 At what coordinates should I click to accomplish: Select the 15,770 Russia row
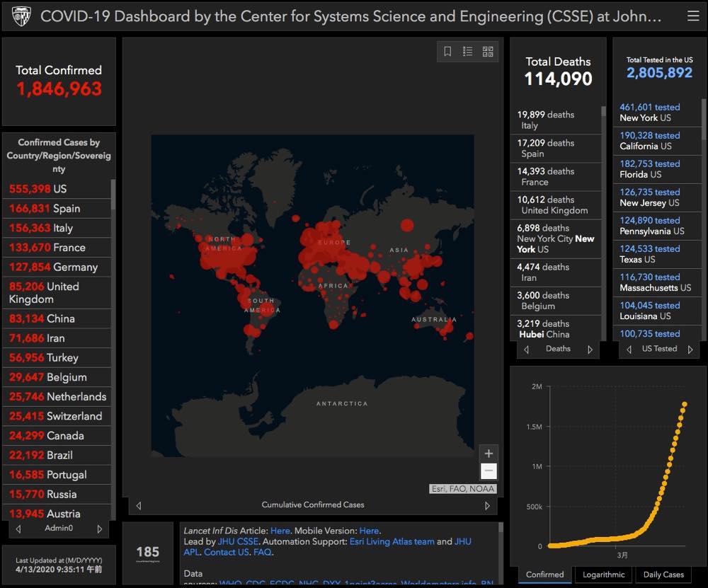57,494
